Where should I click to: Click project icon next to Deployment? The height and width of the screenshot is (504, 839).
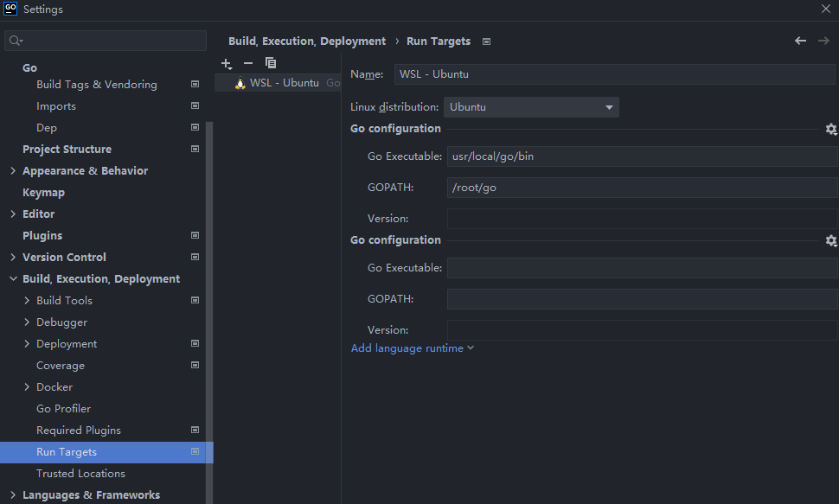point(195,343)
